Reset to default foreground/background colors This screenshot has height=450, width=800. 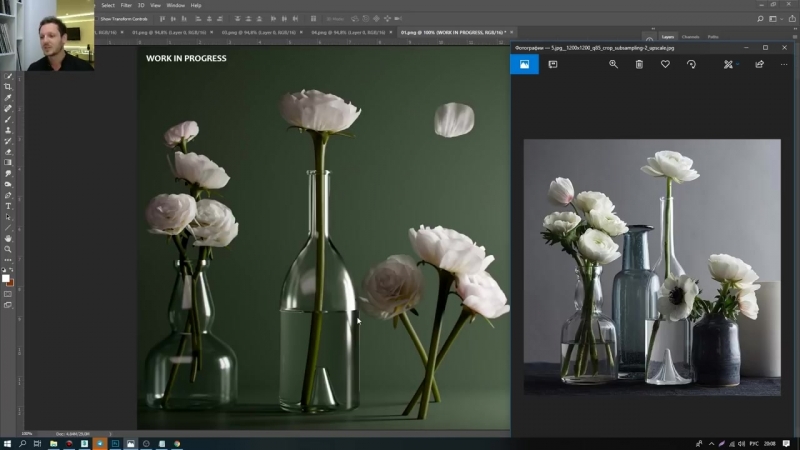pyautogui.click(x=4, y=269)
